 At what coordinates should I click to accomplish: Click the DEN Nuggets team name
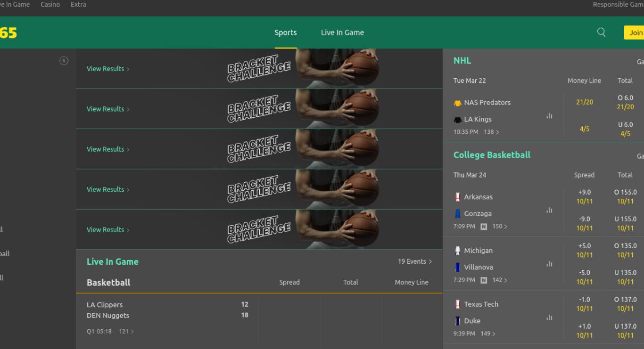coord(108,316)
